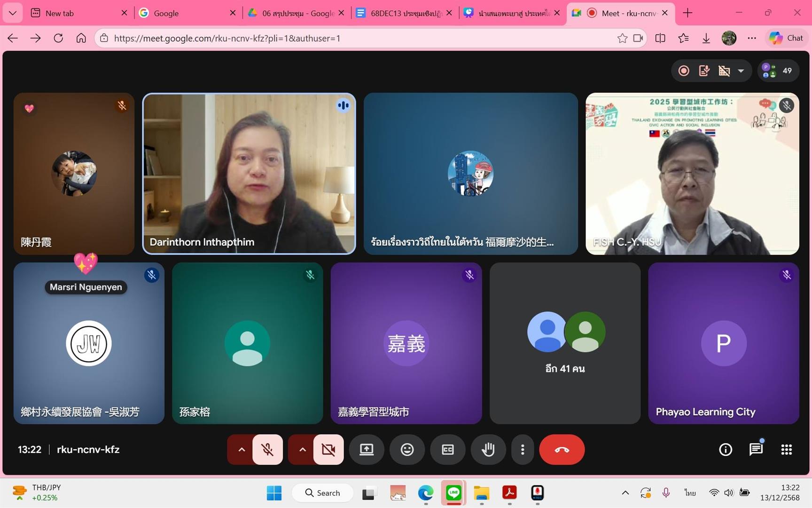Image resolution: width=812 pixels, height=508 pixels.
Task: Expand audio settings chevron beside microphone
Action: coord(242,450)
